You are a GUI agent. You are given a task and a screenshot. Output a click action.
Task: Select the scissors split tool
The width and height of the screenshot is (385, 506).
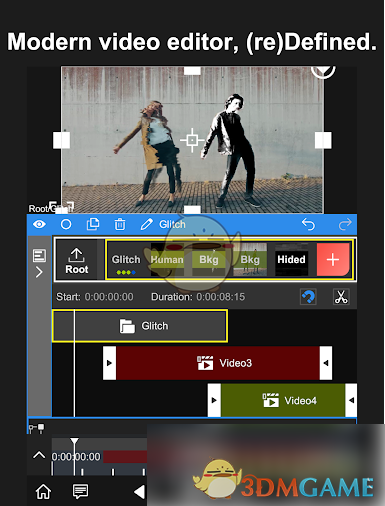click(x=341, y=297)
